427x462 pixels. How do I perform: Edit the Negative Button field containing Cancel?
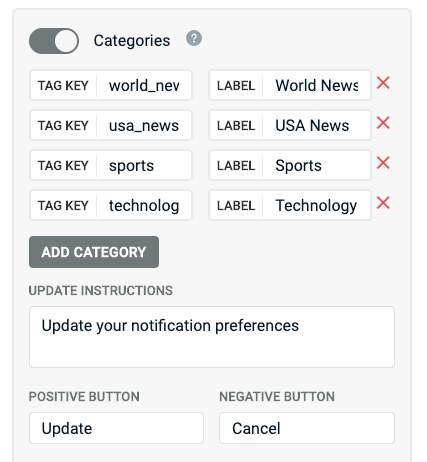click(x=307, y=428)
